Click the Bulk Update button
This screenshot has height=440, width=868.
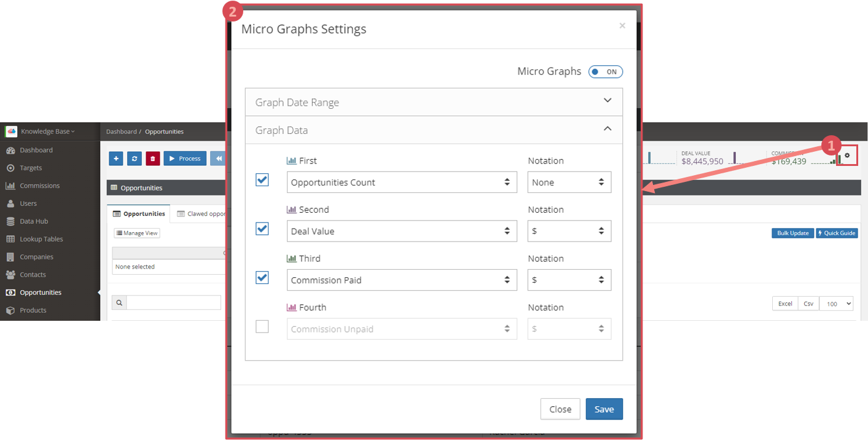[792, 233]
